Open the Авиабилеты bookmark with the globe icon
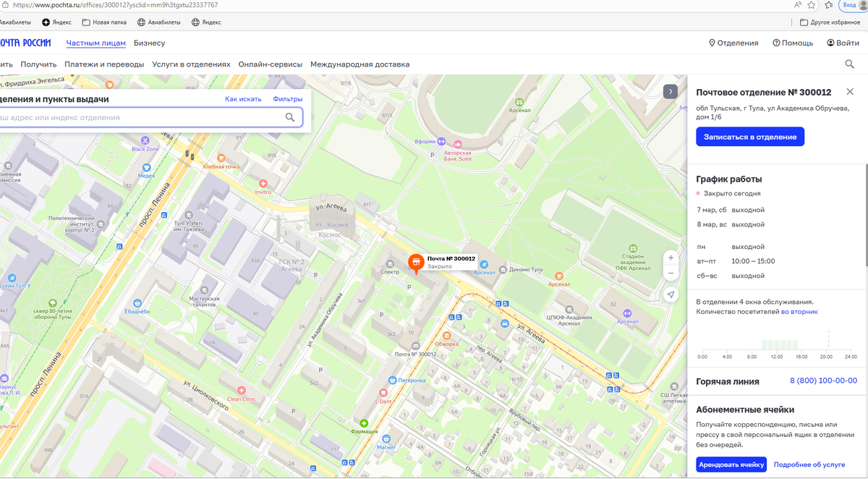Viewport: 868px width, 479px height. pos(158,22)
